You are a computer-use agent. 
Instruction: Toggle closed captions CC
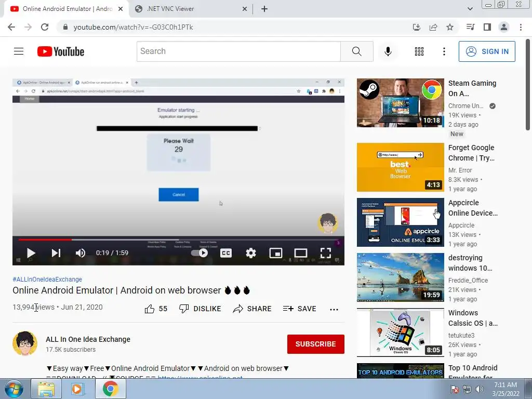226,253
